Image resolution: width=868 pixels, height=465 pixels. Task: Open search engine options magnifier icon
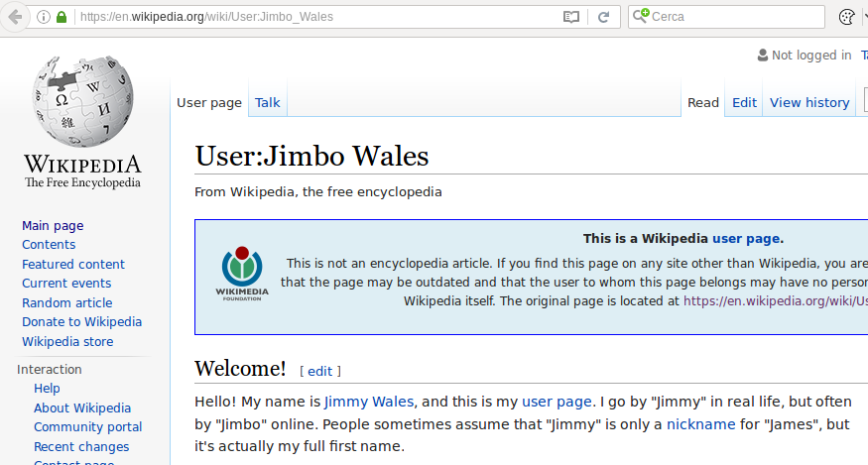click(x=641, y=16)
